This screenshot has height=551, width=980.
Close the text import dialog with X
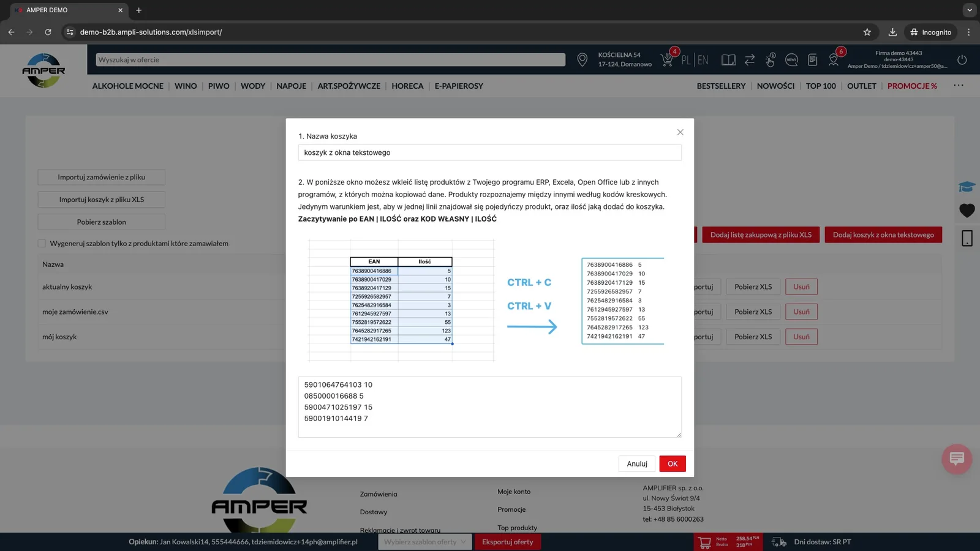pos(680,132)
